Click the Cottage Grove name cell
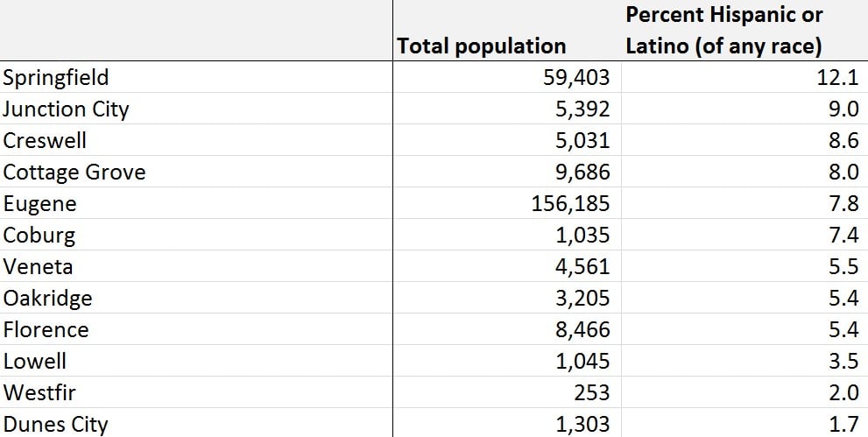The height and width of the screenshot is (437, 868). 196,172
